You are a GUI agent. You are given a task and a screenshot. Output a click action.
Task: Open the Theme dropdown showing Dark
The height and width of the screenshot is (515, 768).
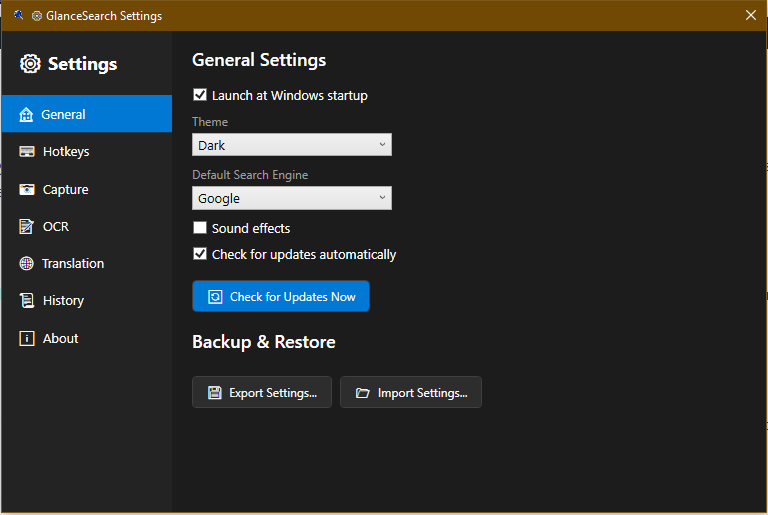292,145
